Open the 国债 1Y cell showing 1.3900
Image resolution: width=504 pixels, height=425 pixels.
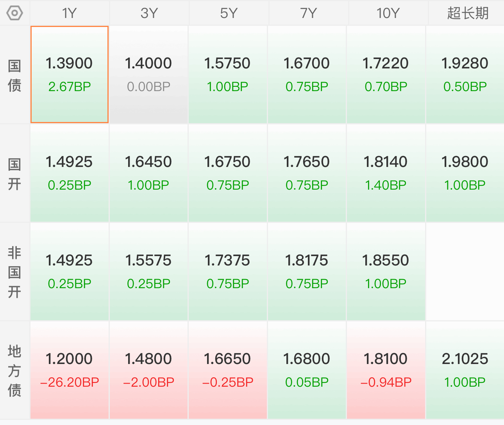click(x=70, y=75)
